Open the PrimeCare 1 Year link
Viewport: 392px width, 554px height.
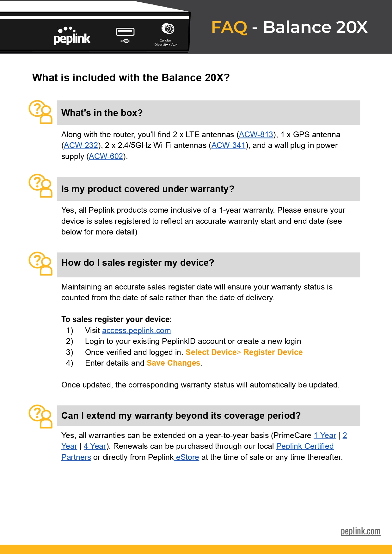(325, 435)
